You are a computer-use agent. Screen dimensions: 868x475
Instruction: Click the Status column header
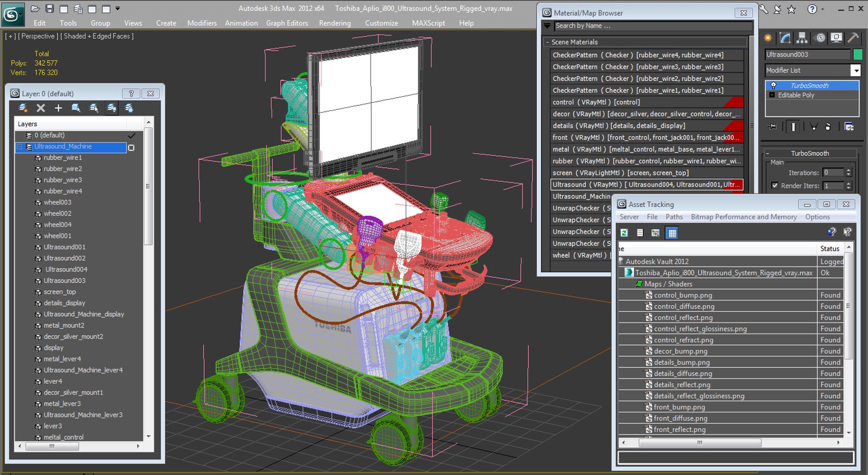click(x=830, y=248)
